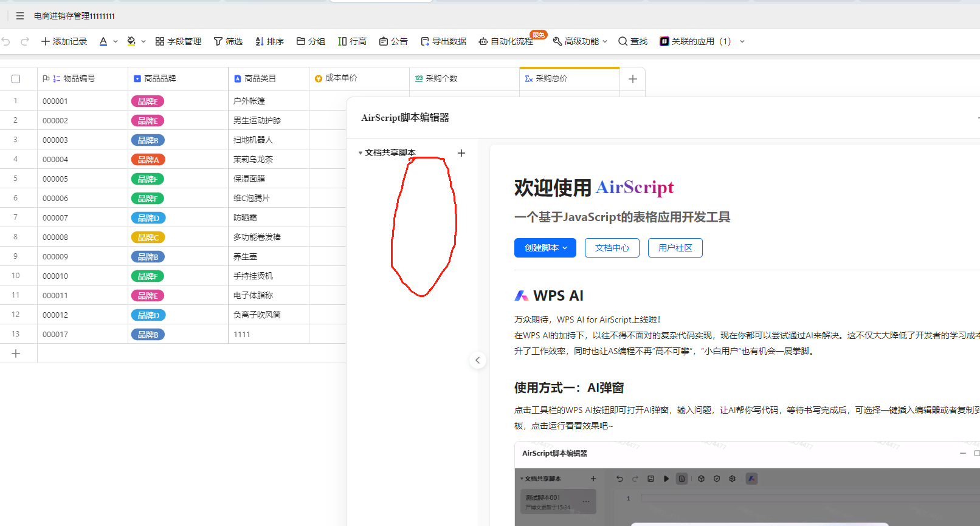Expand the chevron after 关联的应用

click(x=742, y=41)
